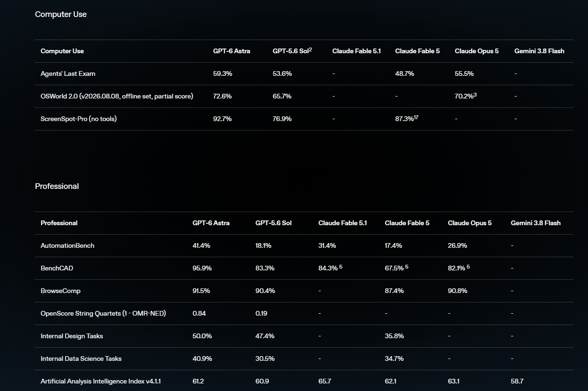Click the 95.9% BenchCAD score for GPT-6 Astra
The image size is (588, 391).
[x=202, y=268]
